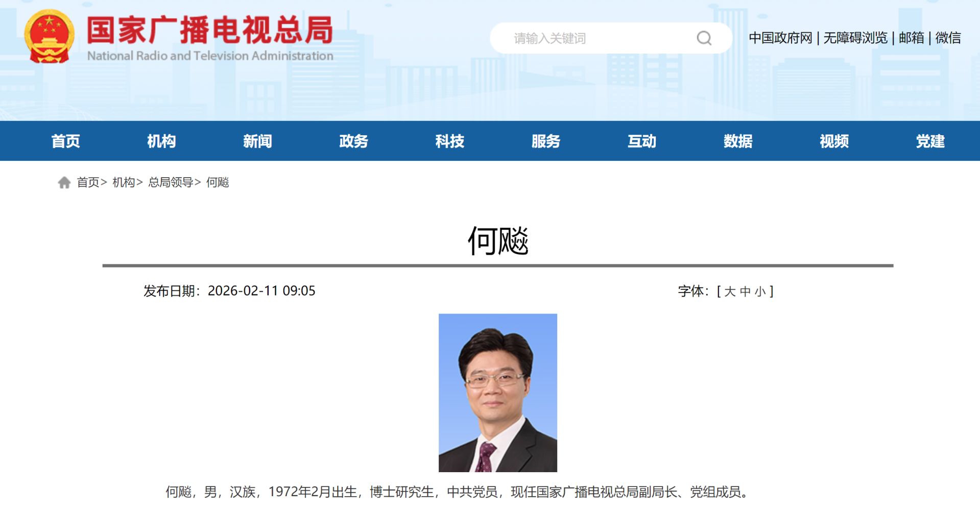Set font size to 中 (medium)
This screenshot has width=980, height=513.
(745, 291)
